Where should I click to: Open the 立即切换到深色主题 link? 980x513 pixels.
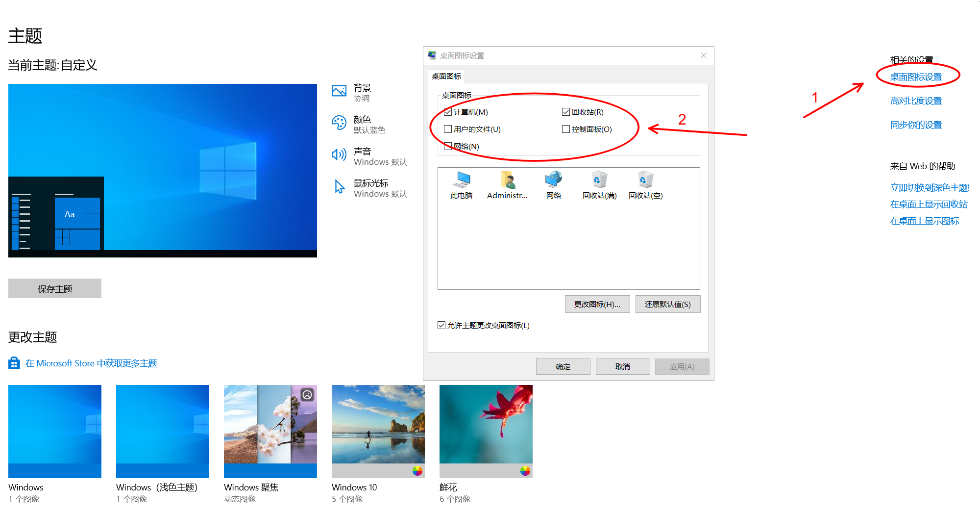coord(929,187)
